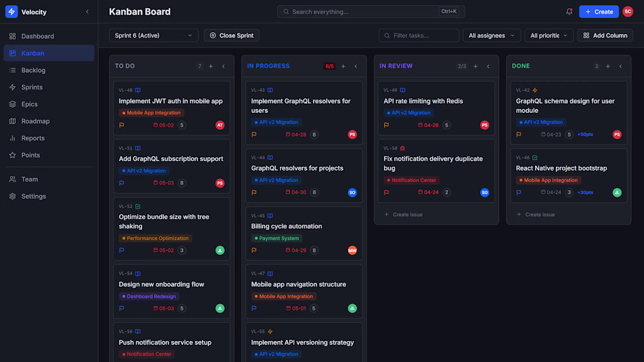
Task: Open the Sprints section
Action: click(x=49, y=87)
